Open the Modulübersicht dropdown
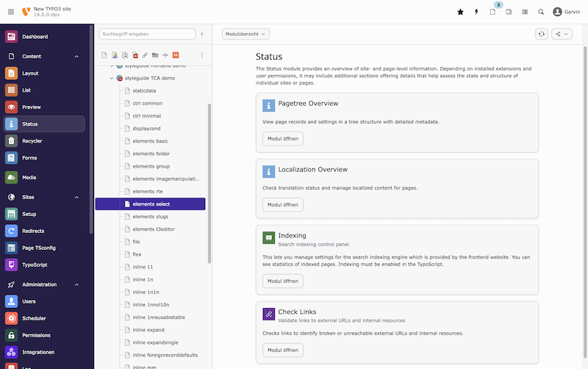 [x=245, y=34]
